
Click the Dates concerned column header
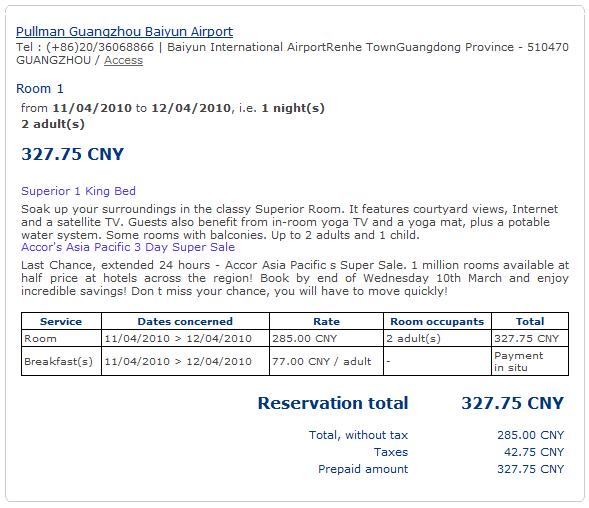point(185,322)
